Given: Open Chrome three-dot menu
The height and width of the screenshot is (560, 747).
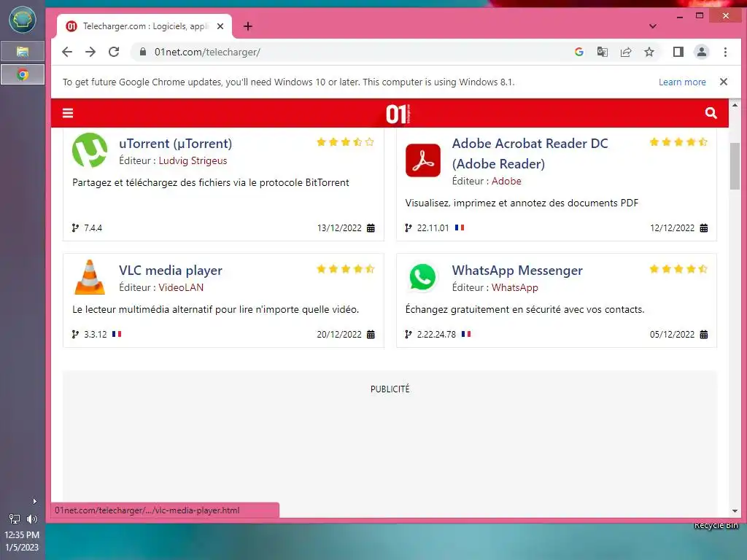Looking at the screenshot, I should tap(725, 52).
